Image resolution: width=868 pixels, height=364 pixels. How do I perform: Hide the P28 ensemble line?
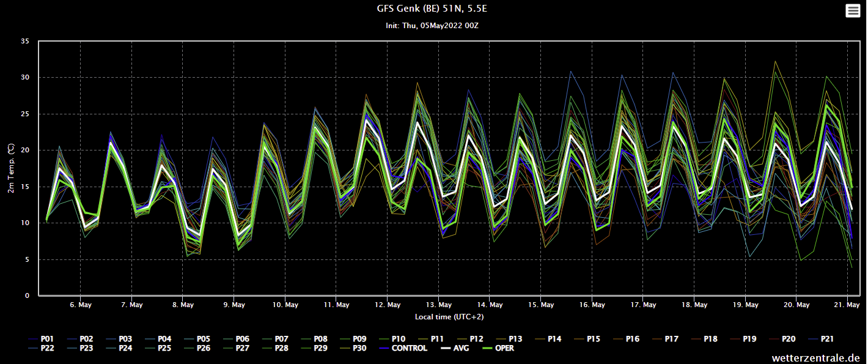click(x=276, y=348)
